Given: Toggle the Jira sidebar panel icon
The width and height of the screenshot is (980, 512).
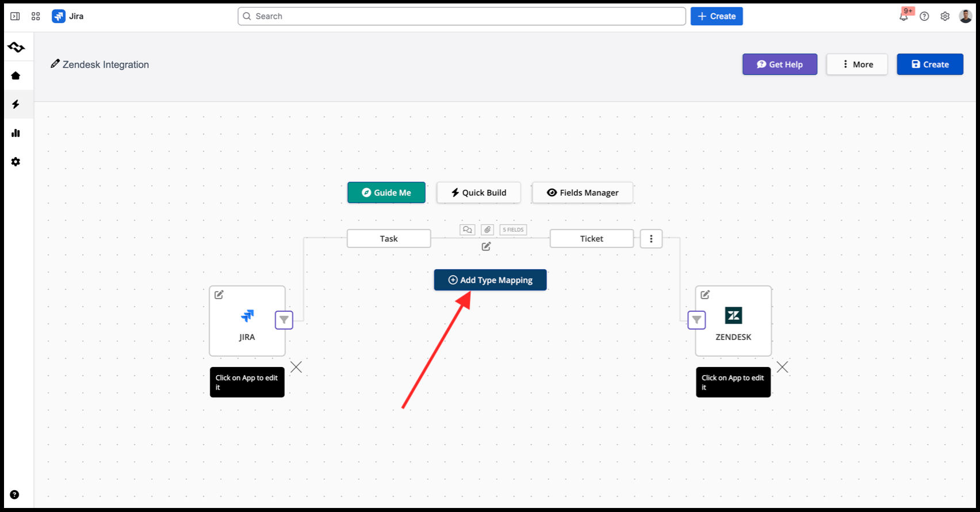Looking at the screenshot, I should pyautogui.click(x=16, y=16).
